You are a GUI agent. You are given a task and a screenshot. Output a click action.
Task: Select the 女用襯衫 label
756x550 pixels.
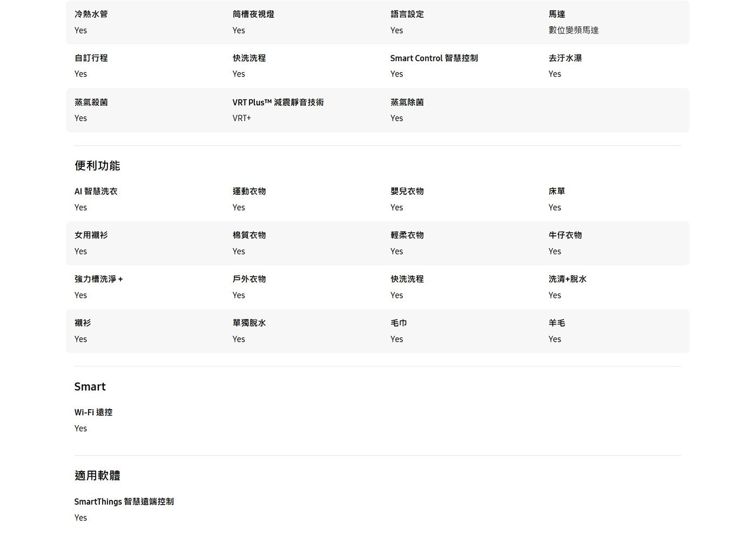tap(91, 235)
